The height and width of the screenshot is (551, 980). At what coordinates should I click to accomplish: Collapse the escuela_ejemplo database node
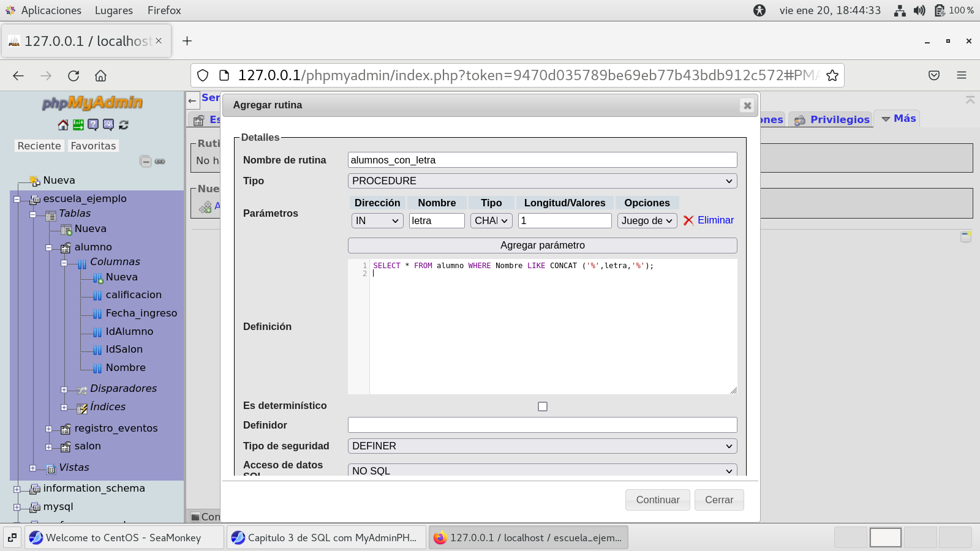17,200
